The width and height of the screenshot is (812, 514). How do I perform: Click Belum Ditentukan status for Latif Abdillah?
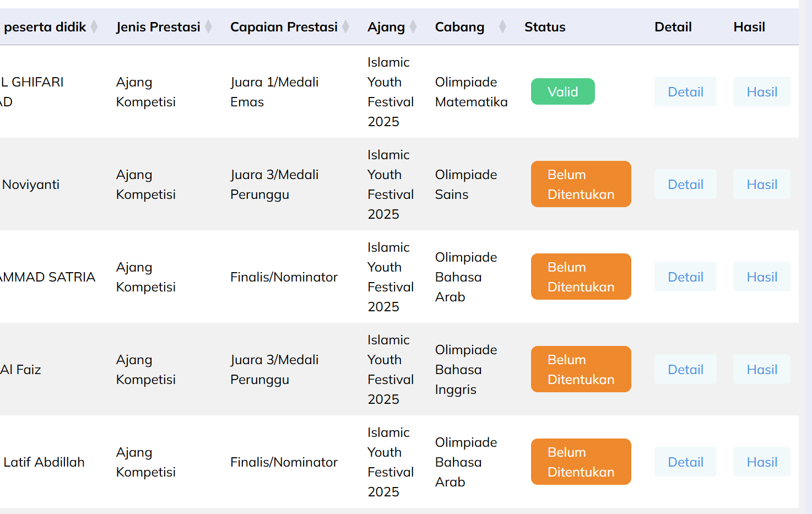tap(581, 462)
